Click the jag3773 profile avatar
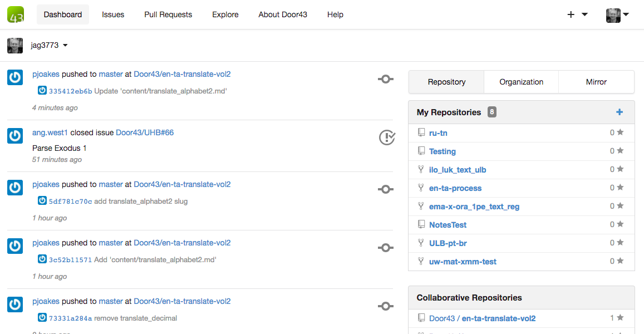Viewport: 644px width, 334px height. click(x=15, y=45)
